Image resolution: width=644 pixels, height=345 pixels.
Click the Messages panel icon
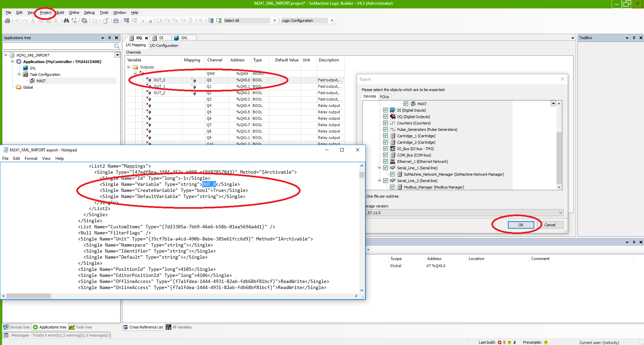pos(6,335)
